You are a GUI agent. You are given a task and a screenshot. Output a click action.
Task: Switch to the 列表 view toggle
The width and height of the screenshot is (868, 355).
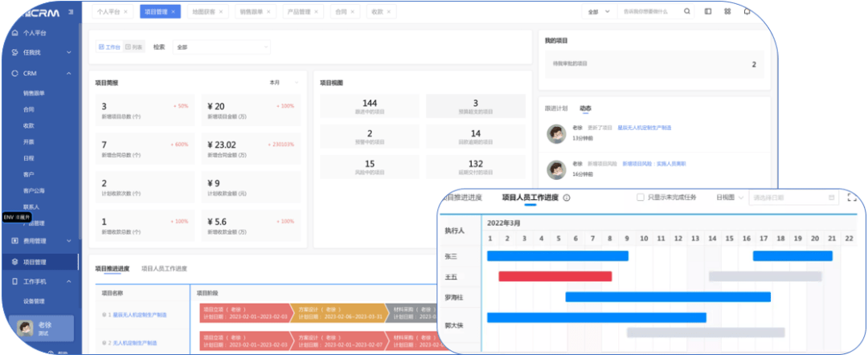point(133,47)
